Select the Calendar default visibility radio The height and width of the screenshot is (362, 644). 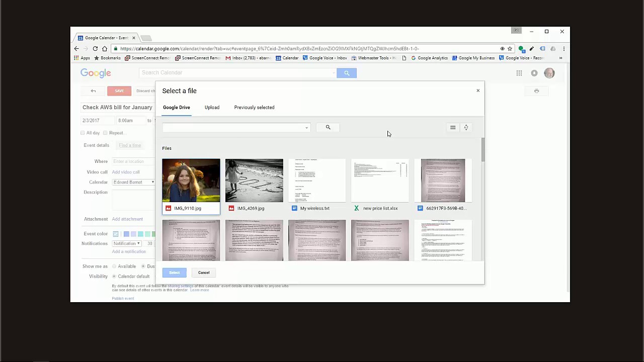114,276
